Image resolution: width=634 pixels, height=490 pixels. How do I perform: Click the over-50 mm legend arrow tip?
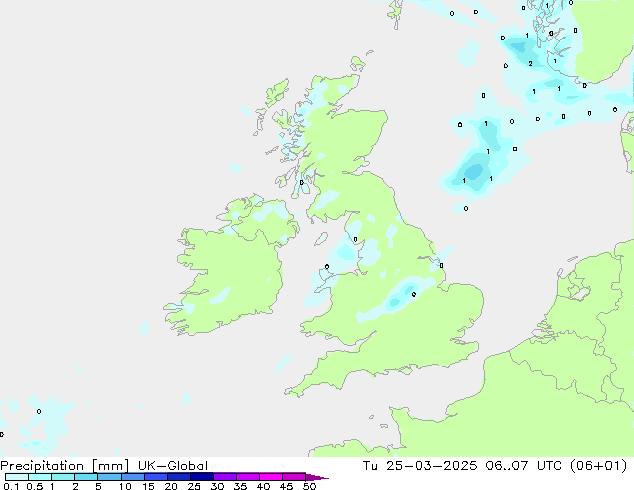317,477
